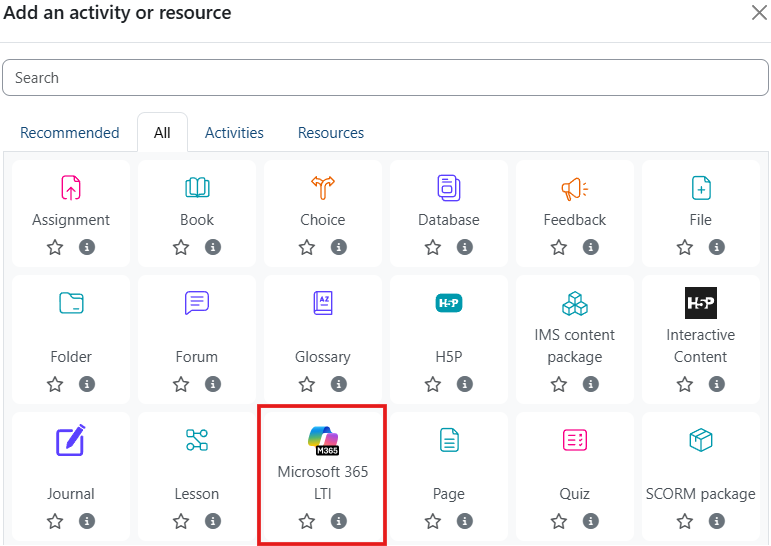Switch to the Resources tab
Image resolution: width=771 pixels, height=546 pixels.
point(331,133)
